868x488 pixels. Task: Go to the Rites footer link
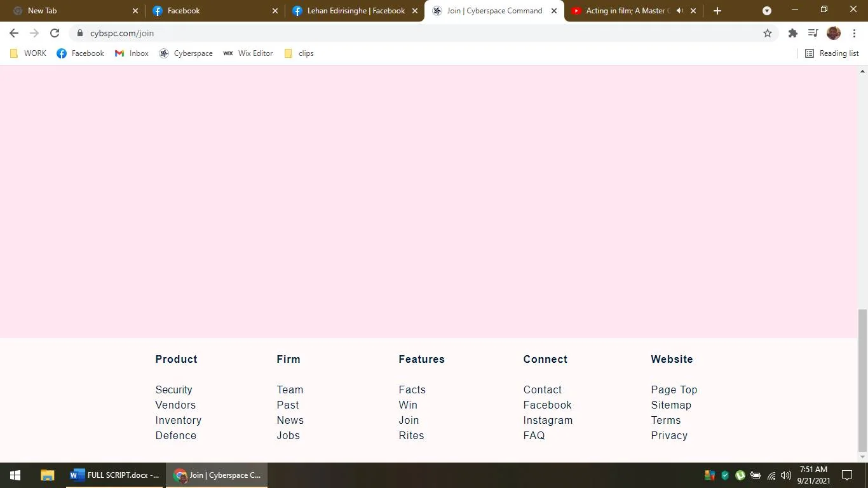pyautogui.click(x=411, y=435)
